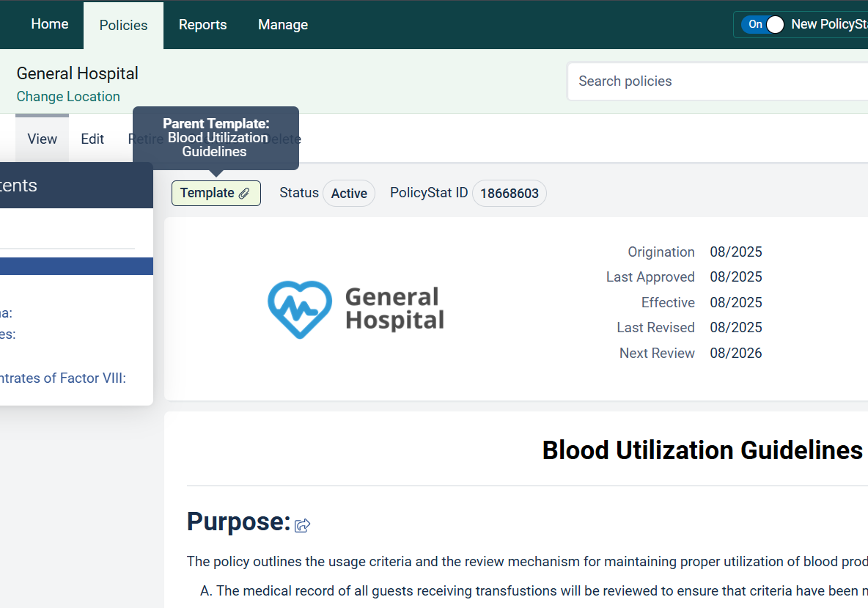Switch to the Policies tab
868x608 pixels.
pos(123,25)
